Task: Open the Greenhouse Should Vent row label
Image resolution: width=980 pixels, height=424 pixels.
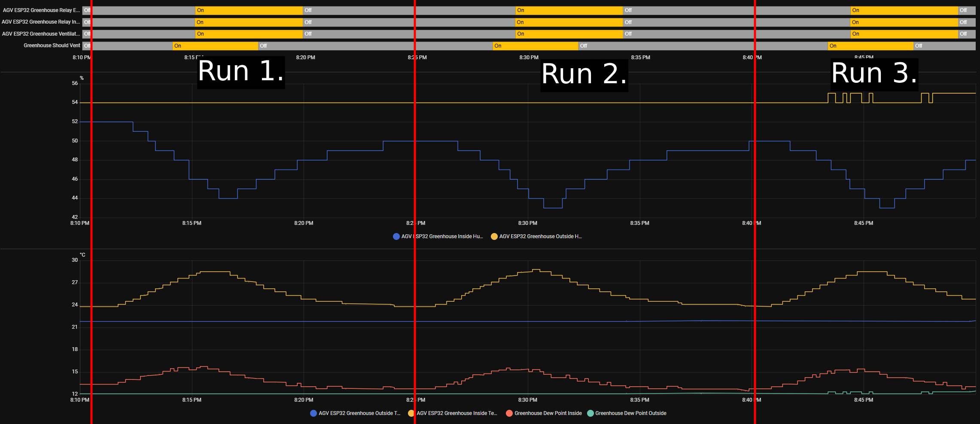Action: [52, 45]
